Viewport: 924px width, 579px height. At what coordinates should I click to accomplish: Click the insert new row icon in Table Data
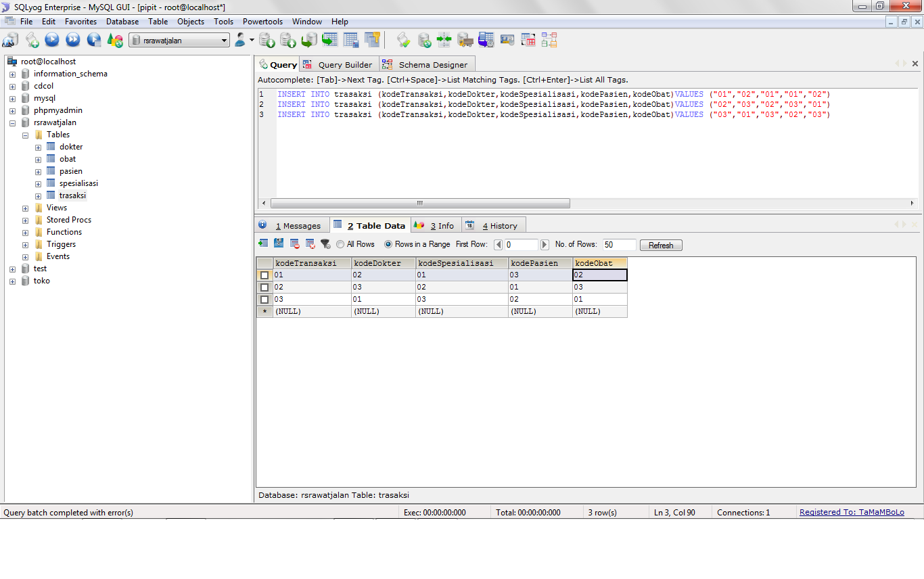263,244
